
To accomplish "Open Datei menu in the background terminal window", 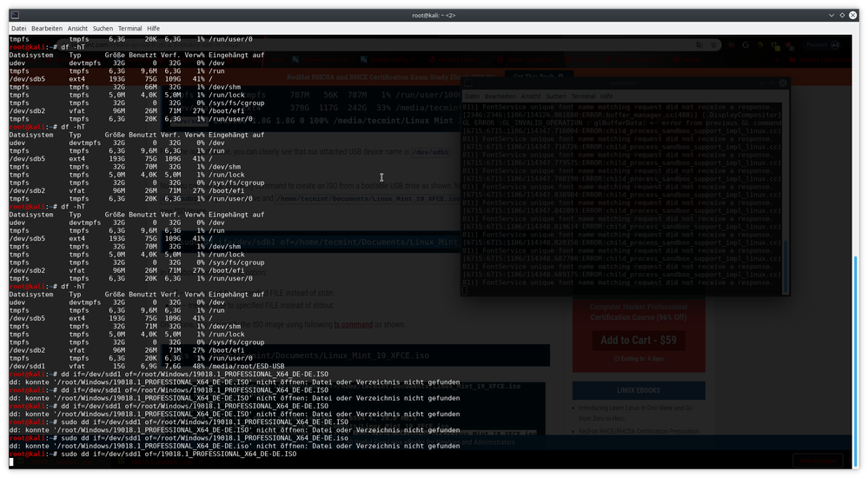I will [x=472, y=96].
